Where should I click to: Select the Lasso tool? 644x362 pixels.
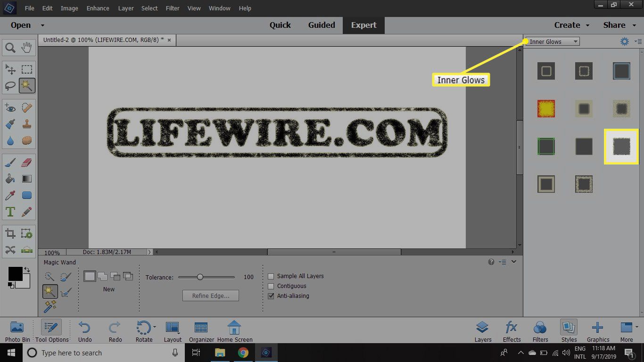(10, 86)
